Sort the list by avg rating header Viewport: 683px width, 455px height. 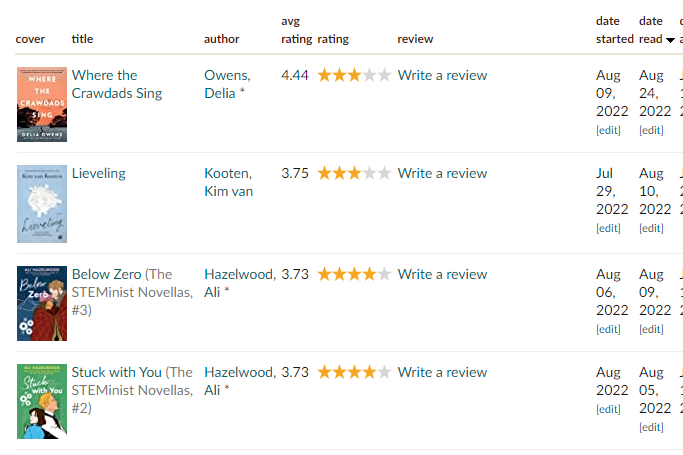[x=296, y=30]
